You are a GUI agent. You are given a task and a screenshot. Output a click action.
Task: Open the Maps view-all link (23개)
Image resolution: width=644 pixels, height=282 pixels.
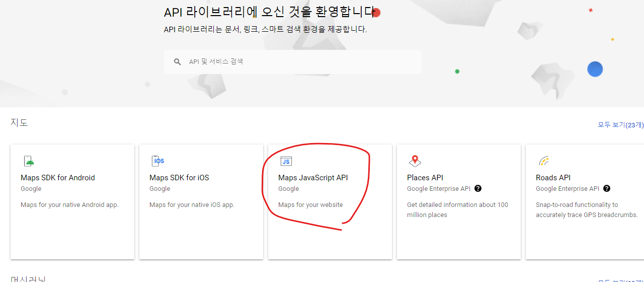[x=620, y=125]
